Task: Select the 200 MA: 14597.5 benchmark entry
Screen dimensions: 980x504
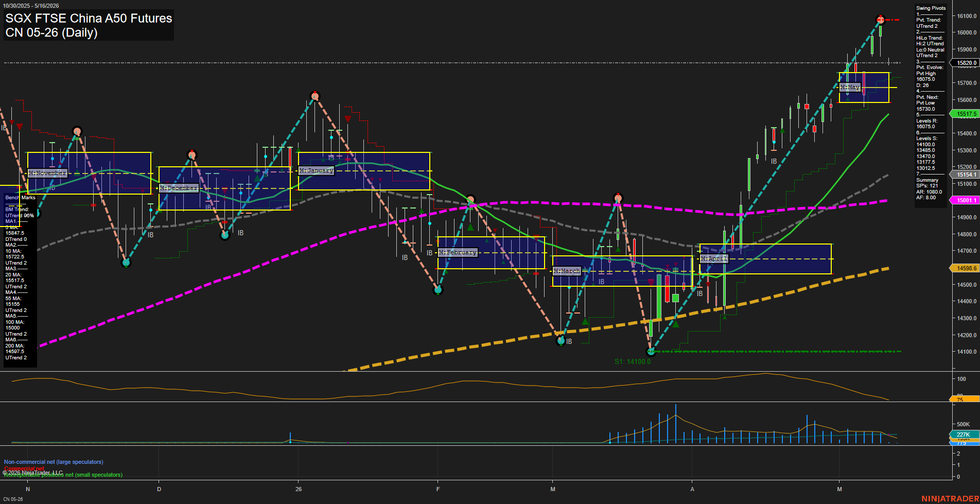Action: (x=15, y=349)
